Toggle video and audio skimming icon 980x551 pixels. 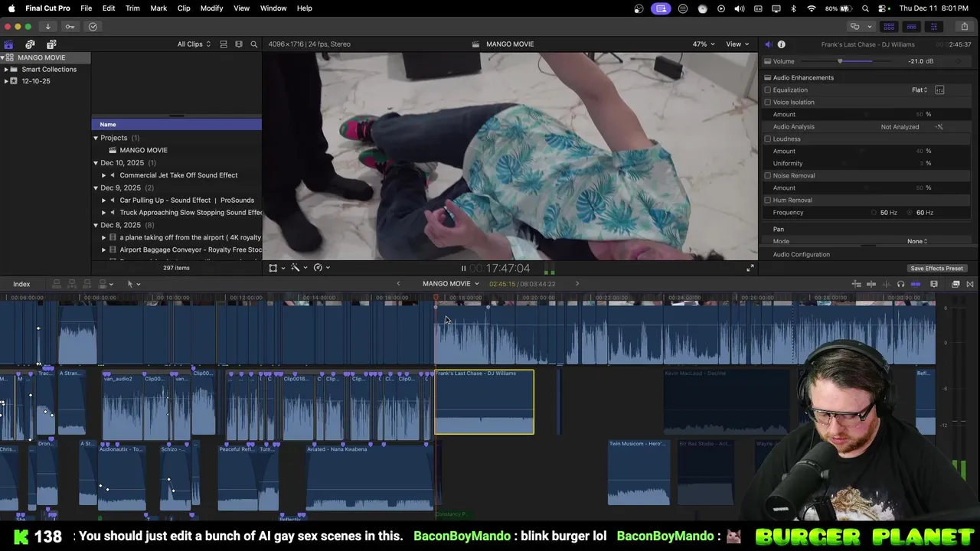871,284
